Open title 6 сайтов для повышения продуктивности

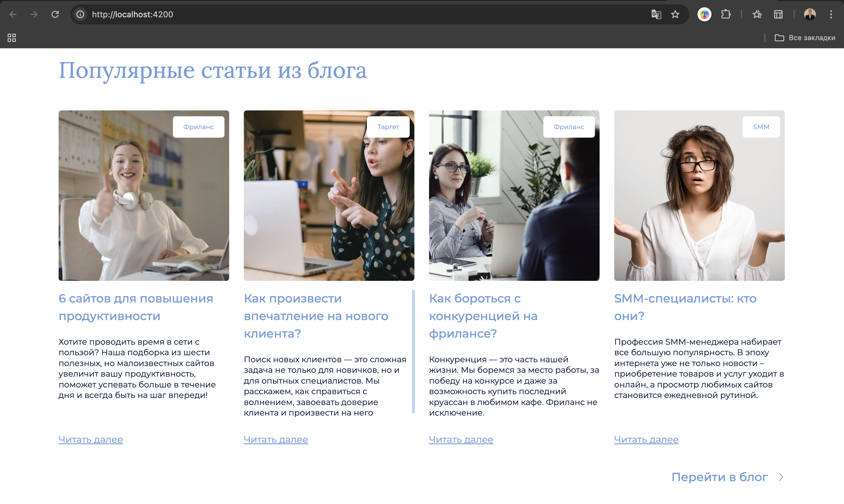point(136,307)
